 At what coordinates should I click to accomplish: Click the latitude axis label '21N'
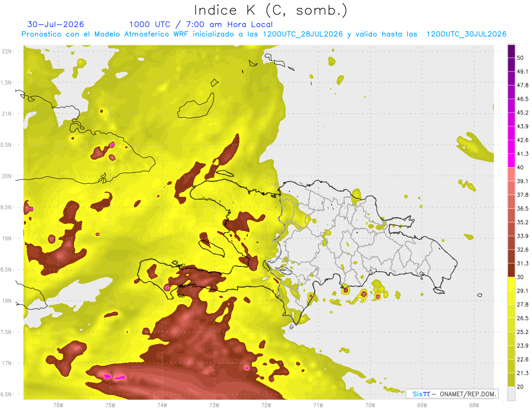pyautogui.click(x=7, y=114)
